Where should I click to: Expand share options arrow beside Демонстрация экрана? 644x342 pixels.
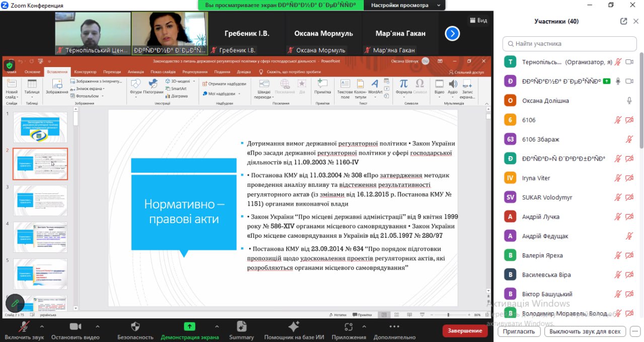tap(217, 326)
